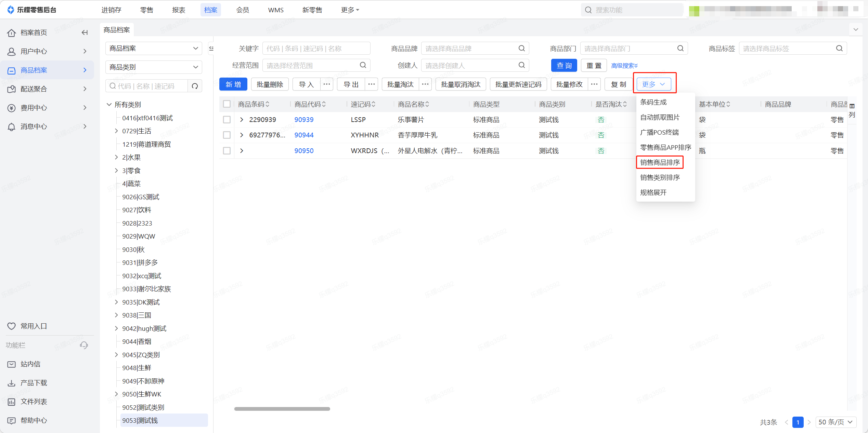This screenshot has width=868, height=433.
Task: Click search icon in 创建人 field
Action: point(521,65)
